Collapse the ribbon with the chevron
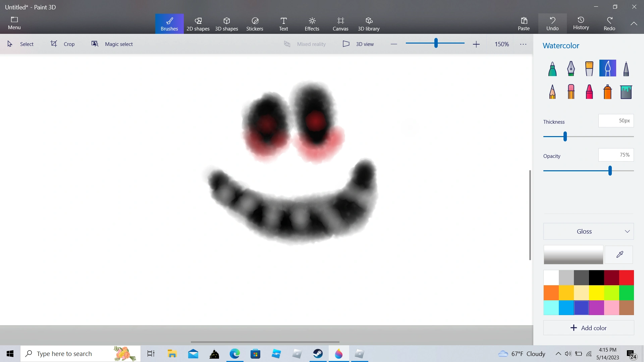Screen dimensions: 644x362 (x=634, y=23)
